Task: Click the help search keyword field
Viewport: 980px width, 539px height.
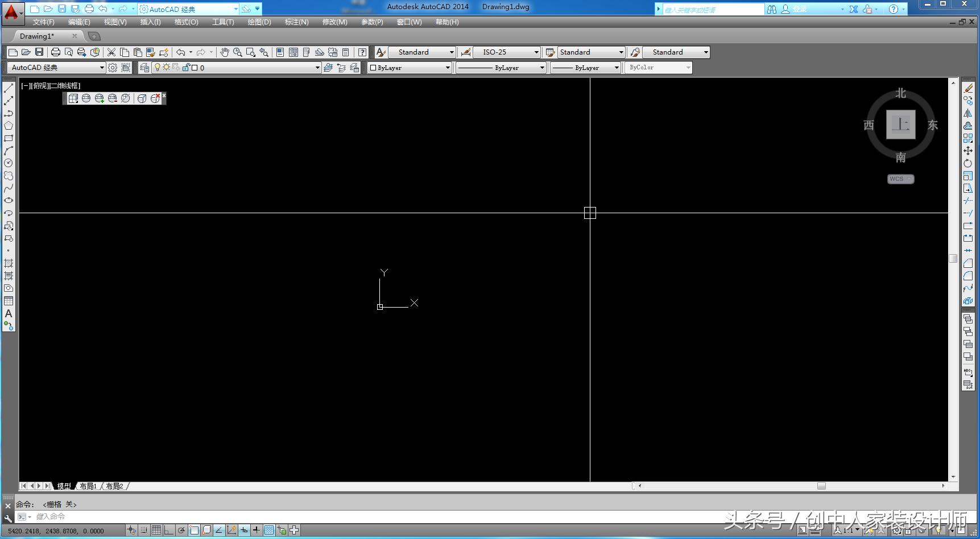Action: [x=713, y=10]
